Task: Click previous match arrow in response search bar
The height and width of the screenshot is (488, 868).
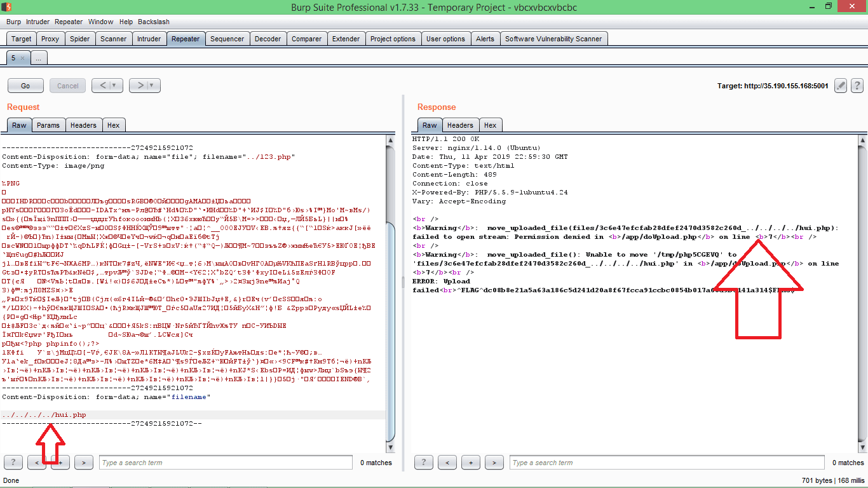Action: coord(447,463)
